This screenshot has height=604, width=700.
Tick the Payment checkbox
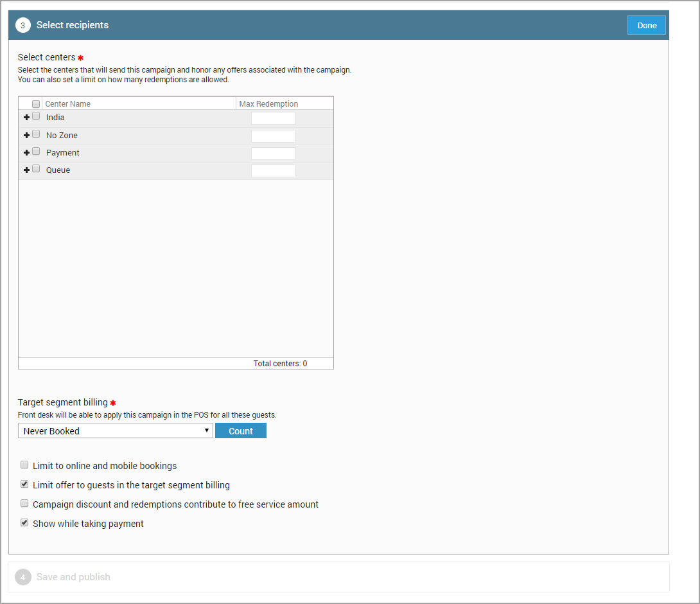[36, 152]
